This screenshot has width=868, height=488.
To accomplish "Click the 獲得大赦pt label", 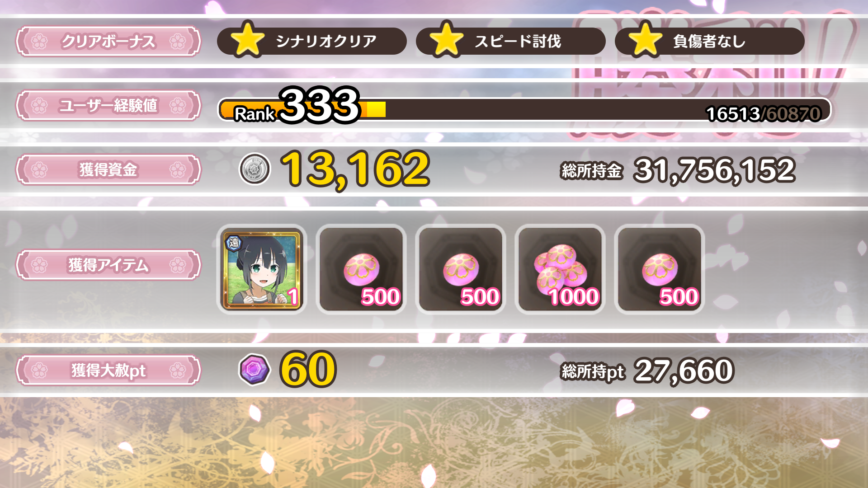I will point(108,371).
